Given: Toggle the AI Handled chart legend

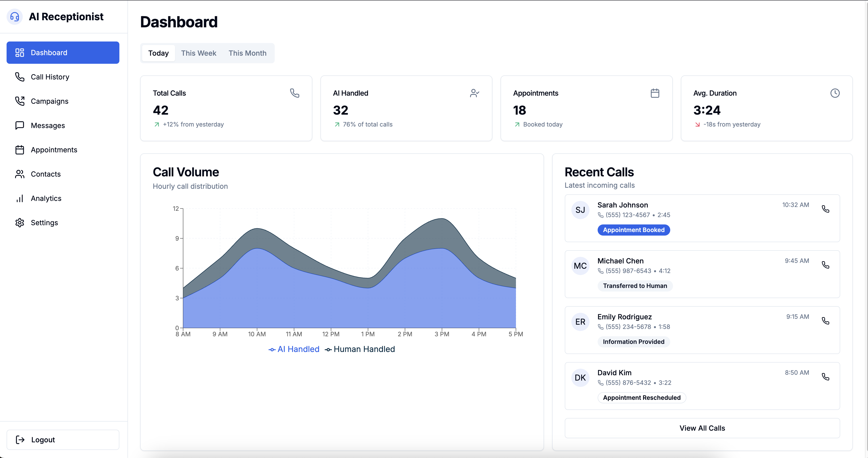Looking at the screenshot, I should pos(294,349).
